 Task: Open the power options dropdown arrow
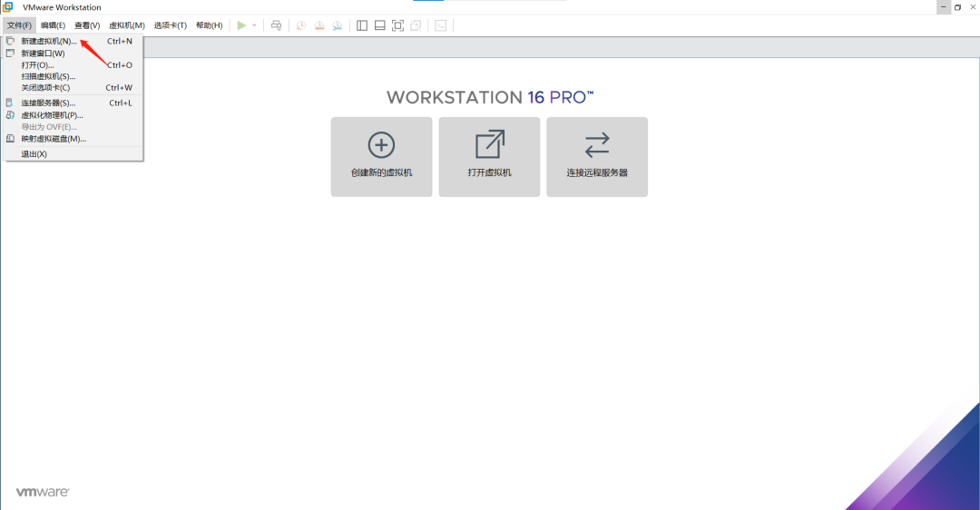[254, 25]
